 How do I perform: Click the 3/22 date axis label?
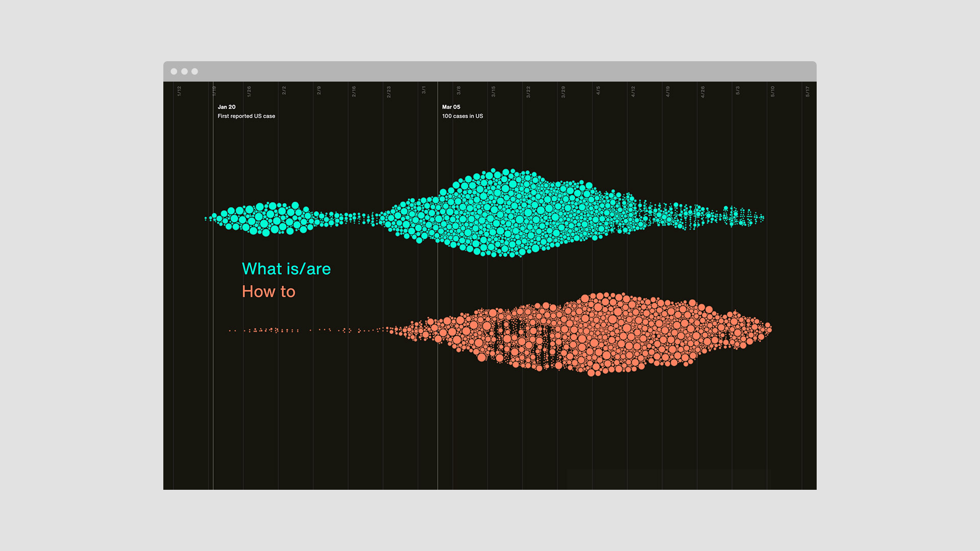[529, 92]
